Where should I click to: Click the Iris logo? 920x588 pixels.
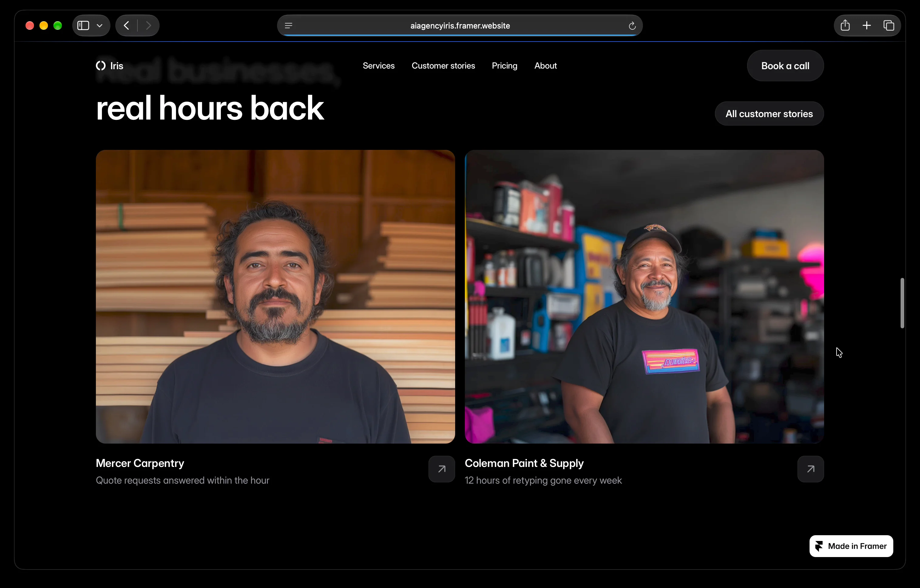[110, 66]
